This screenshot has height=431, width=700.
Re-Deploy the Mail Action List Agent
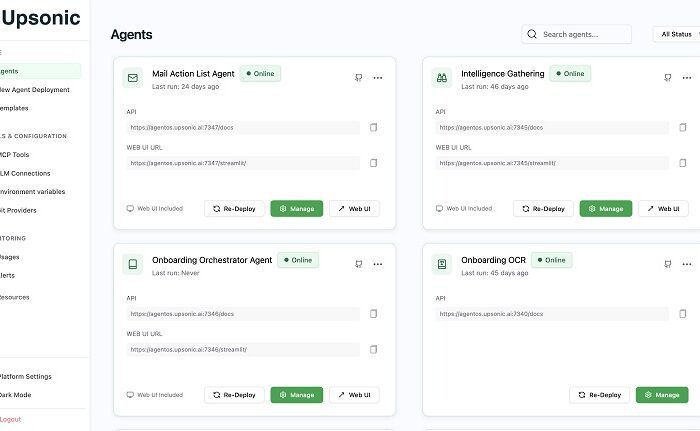[235, 209]
